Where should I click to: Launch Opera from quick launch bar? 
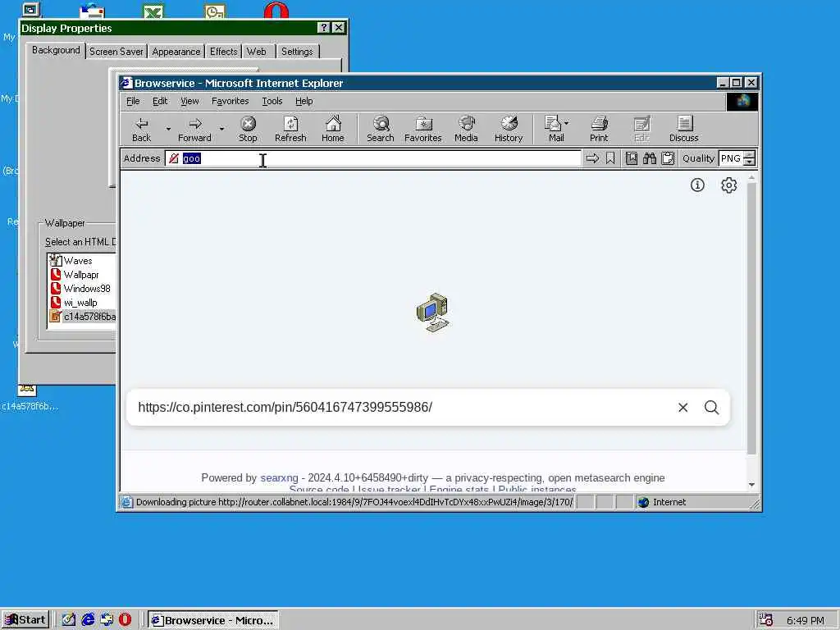[126, 620]
